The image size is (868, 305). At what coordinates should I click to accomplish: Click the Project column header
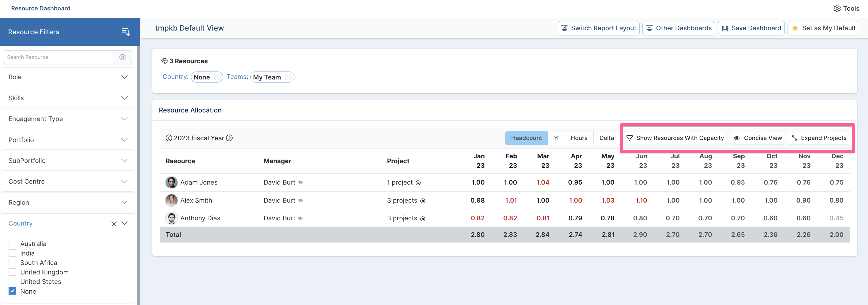(x=398, y=161)
